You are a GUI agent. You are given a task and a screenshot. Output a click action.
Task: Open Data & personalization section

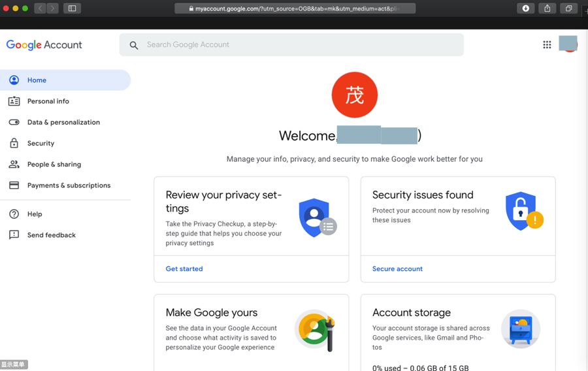pos(63,122)
